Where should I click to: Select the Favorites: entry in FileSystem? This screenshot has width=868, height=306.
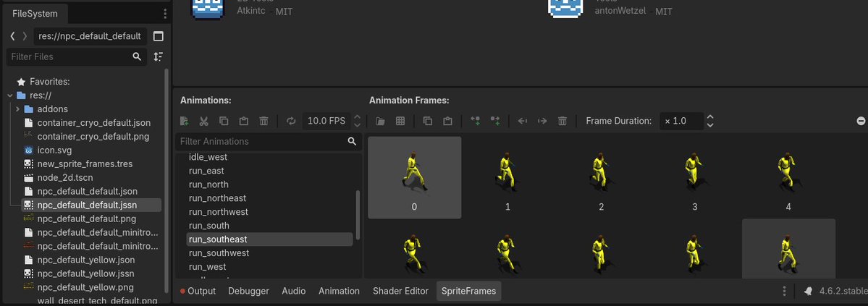coord(50,81)
